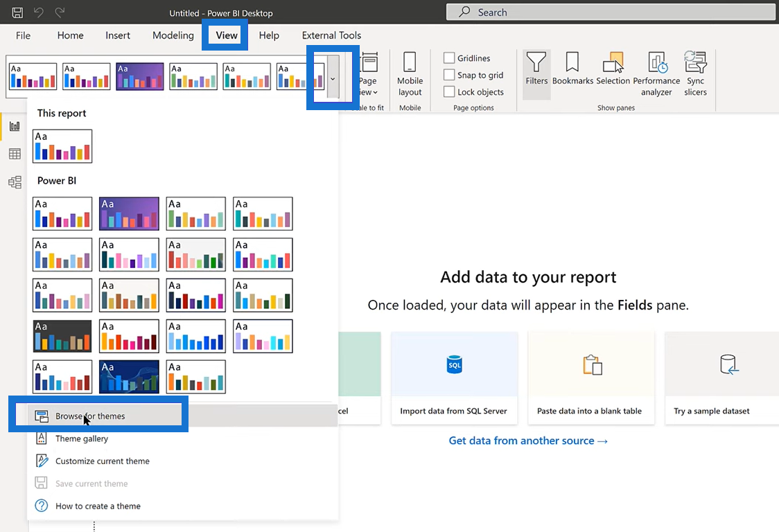
Task: Apply the dark gray background theme
Action: tap(62, 336)
